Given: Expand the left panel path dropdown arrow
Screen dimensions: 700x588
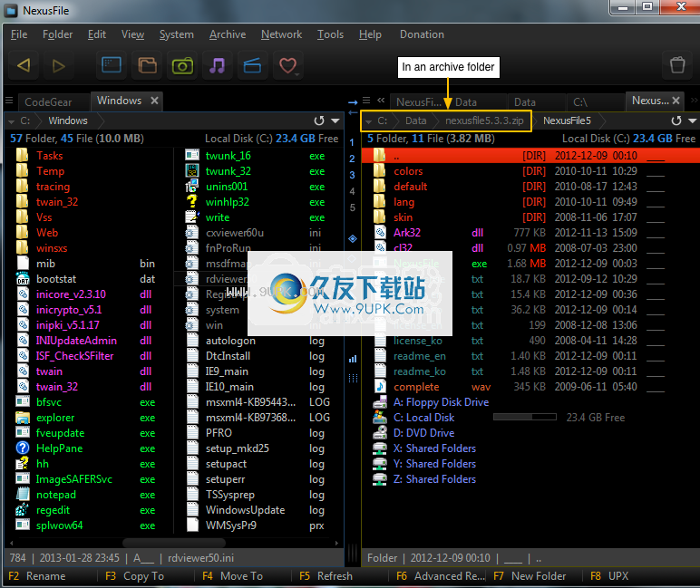Looking at the screenshot, I should click(335, 120).
